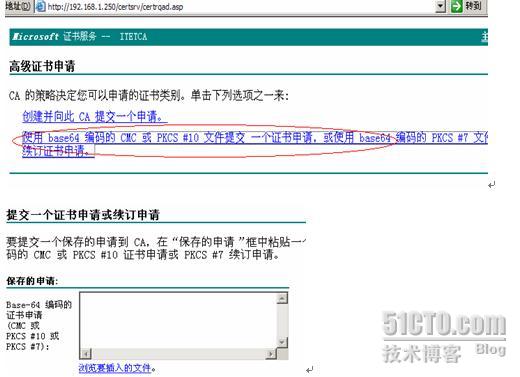The height and width of the screenshot is (377, 520).
Task: Click the address bar URL field
Action: click(x=240, y=6)
